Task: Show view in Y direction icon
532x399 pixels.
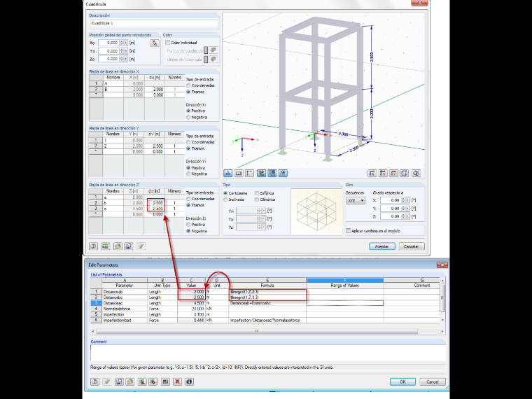Action: click(x=383, y=174)
